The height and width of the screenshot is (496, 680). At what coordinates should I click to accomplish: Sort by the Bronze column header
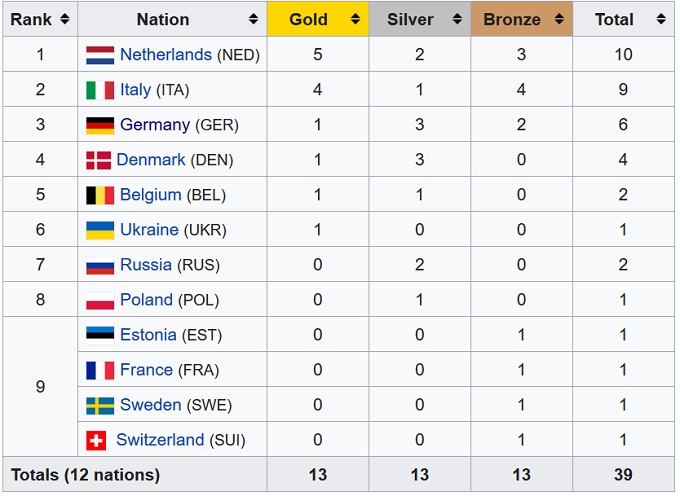512,19
